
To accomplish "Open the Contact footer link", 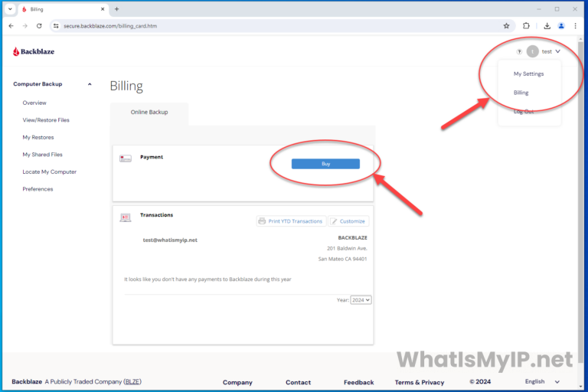I will [x=298, y=382].
